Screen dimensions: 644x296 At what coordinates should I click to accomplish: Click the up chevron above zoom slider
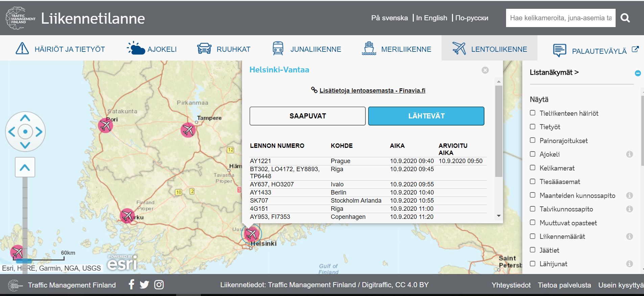[25, 167]
